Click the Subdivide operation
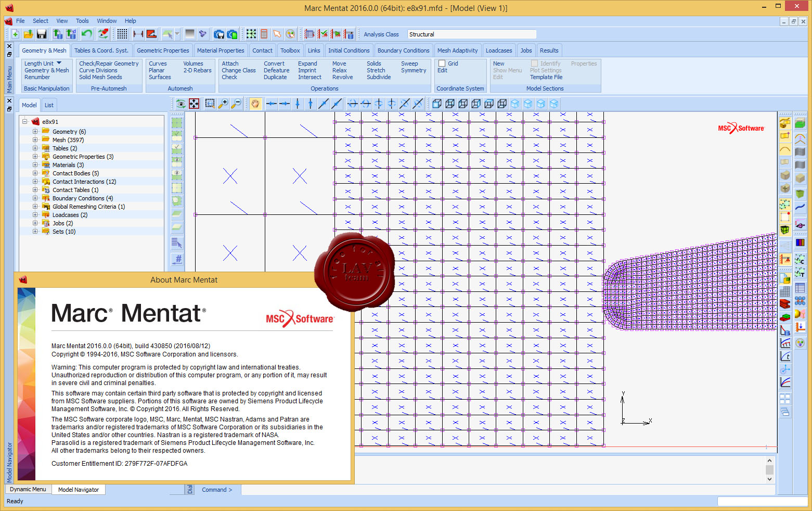 [x=379, y=77]
